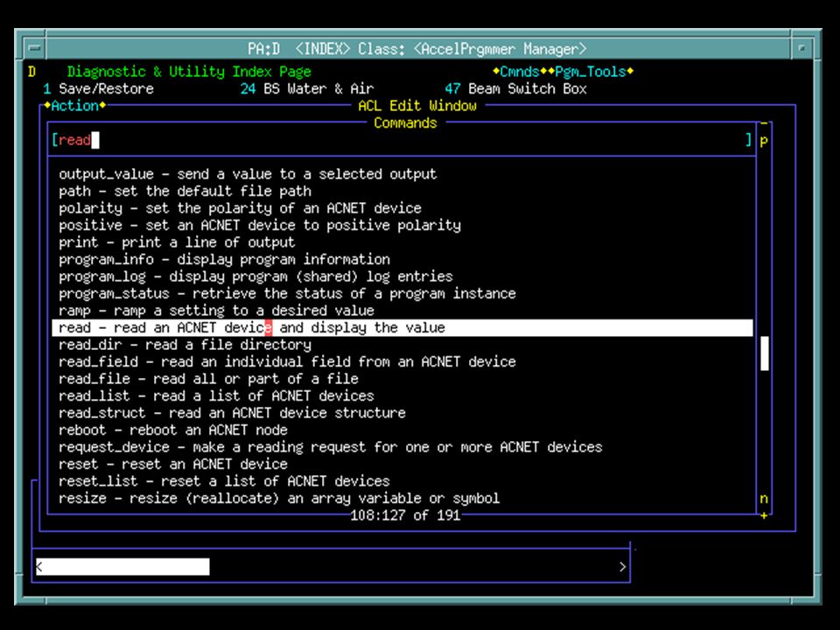Select 'program_log - display program log entries'
This screenshot has width=840, height=630.
(402, 277)
